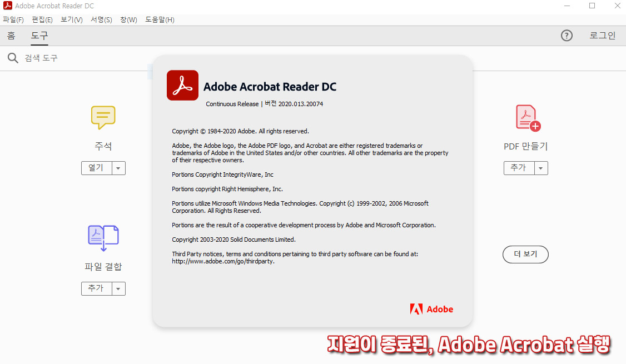Expand the dropdown arrow beside 열기
The width and height of the screenshot is (626, 364).
coord(118,168)
